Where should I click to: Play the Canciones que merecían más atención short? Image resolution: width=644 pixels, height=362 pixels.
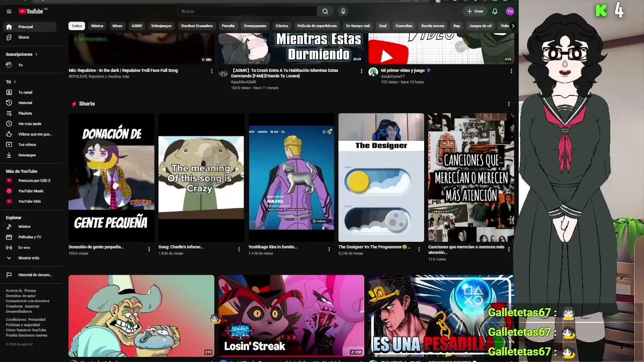click(x=471, y=177)
